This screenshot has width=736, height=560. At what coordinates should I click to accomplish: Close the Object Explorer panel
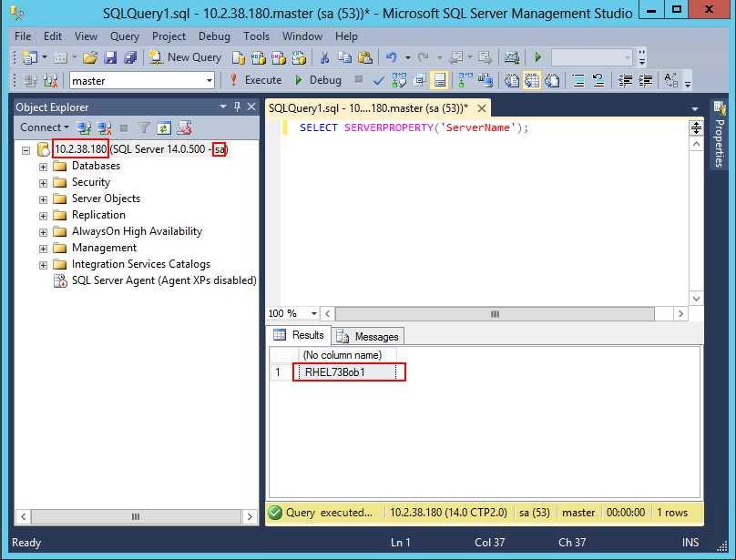pos(251,107)
